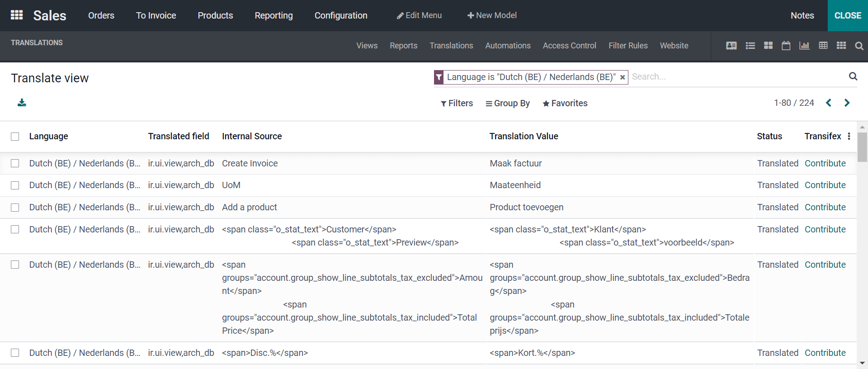Image resolution: width=868 pixels, height=369 pixels.
Task: Open the Access Control tab
Action: pyautogui.click(x=569, y=46)
